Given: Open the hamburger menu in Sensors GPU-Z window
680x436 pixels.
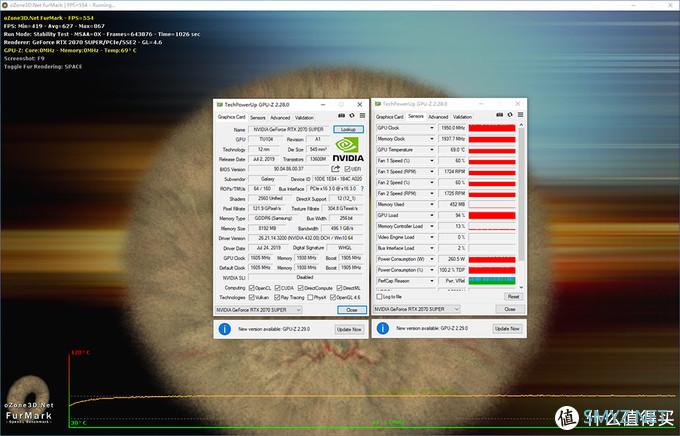Looking at the screenshot, I should click(520, 115).
